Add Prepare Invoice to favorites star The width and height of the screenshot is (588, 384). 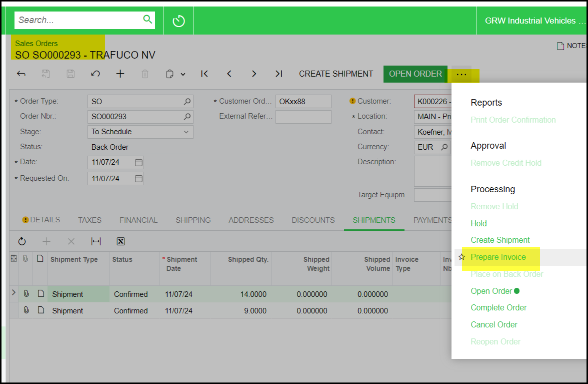tap(461, 257)
